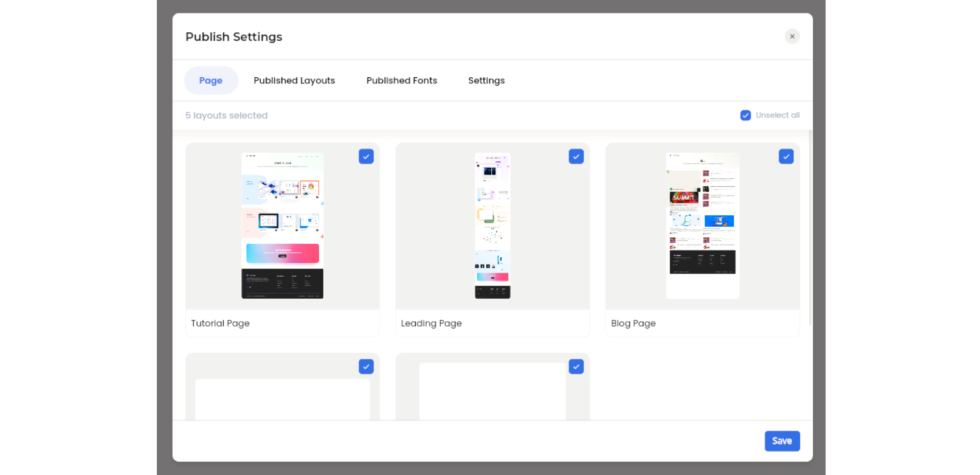Screen dimensions: 980x475
Task: Uncheck the Tutorial Page layout checkbox
Action: [366, 156]
